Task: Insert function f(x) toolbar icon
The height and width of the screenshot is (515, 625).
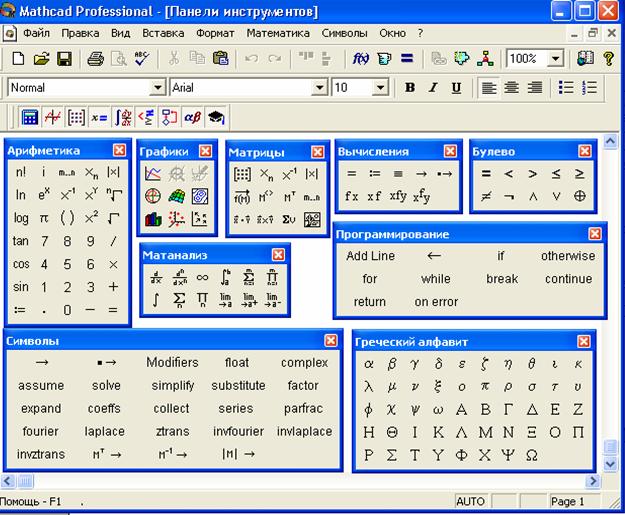Action: (361, 59)
